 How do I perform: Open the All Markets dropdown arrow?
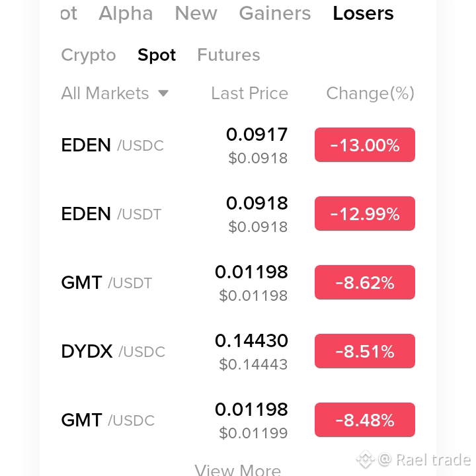(x=163, y=93)
